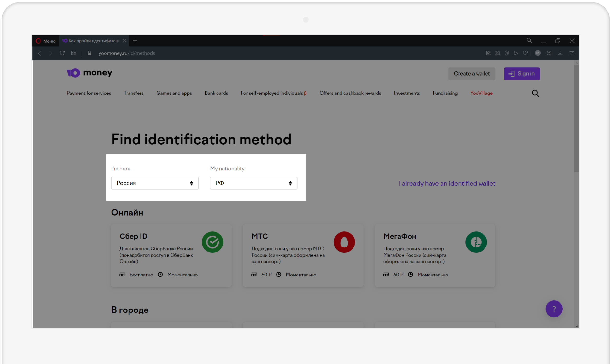
Task: Go to Bank cards section
Action: (x=216, y=93)
